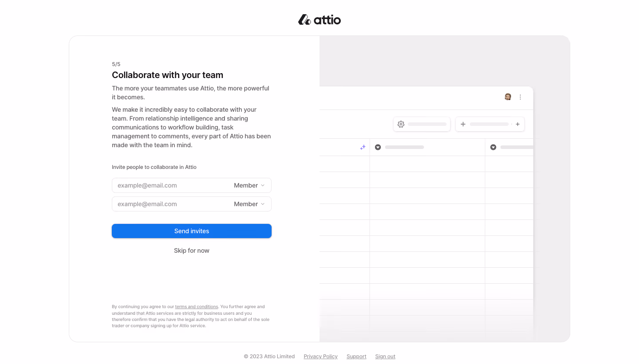Click the "© 2023 Attio Limited" footer text

coord(269,356)
